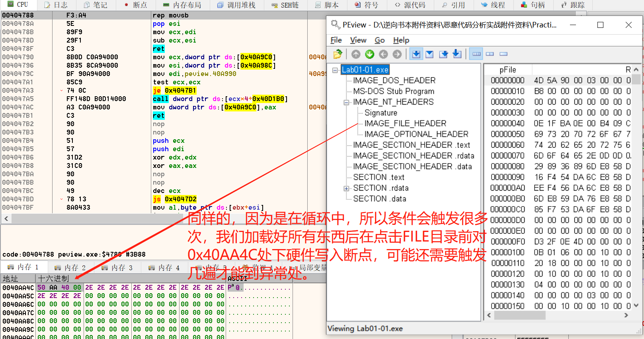This screenshot has width=644, height=339.
Task: Open the View menu in PEview
Action: pyautogui.click(x=358, y=40)
